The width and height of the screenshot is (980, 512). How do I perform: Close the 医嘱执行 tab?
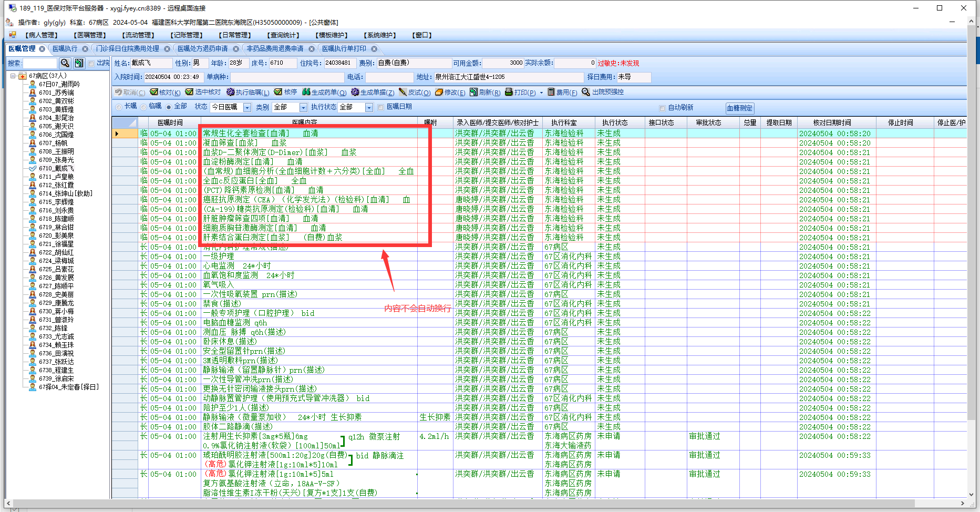85,49
